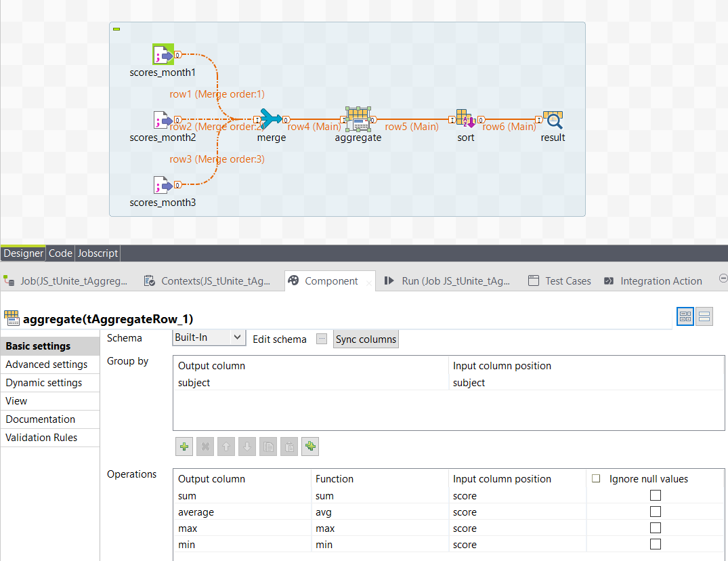Click the sort component icon
Screen dimensions: 728x561
click(x=465, y=119)
